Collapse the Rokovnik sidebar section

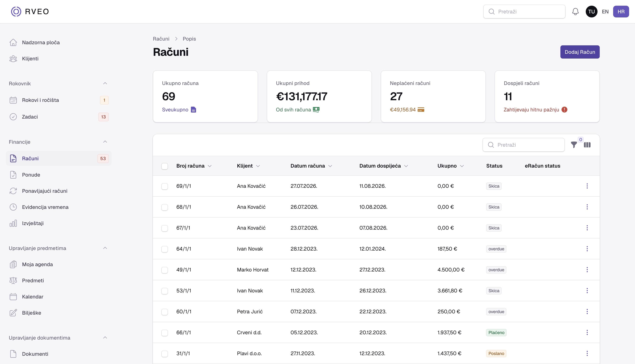point(105,83)
